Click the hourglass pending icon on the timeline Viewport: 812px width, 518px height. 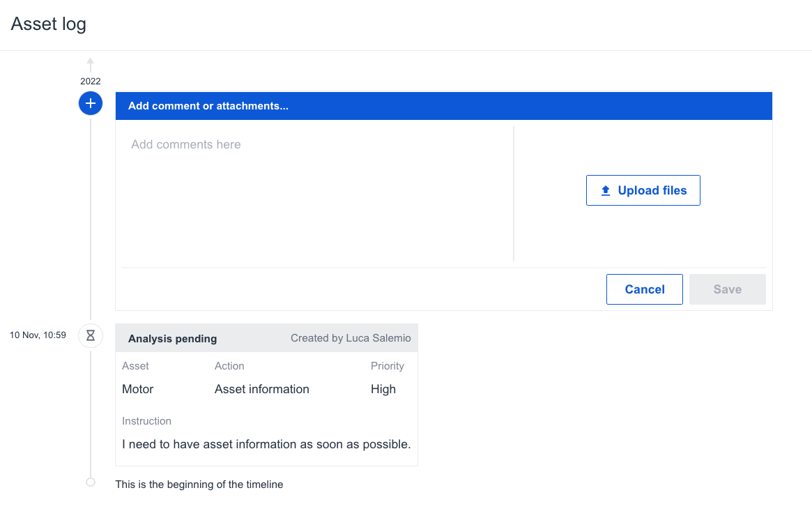click(x=90, y=335)
